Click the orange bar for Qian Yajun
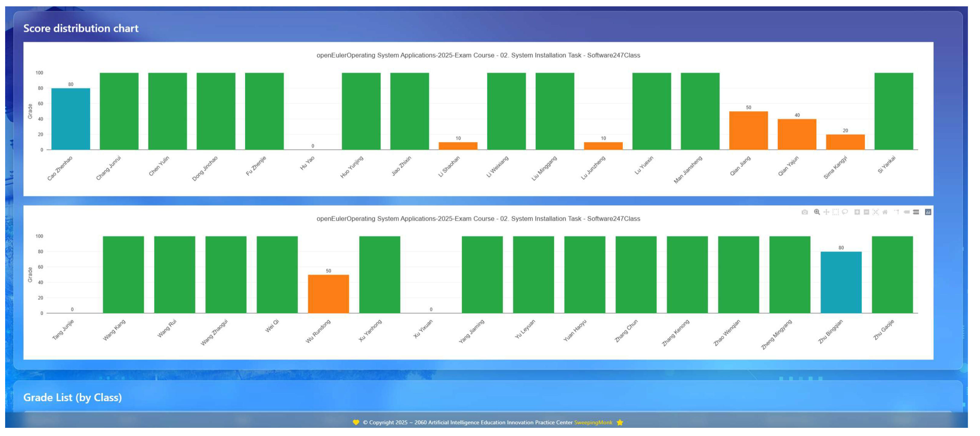This screenshot has height=436, width=980. point(797,135)
